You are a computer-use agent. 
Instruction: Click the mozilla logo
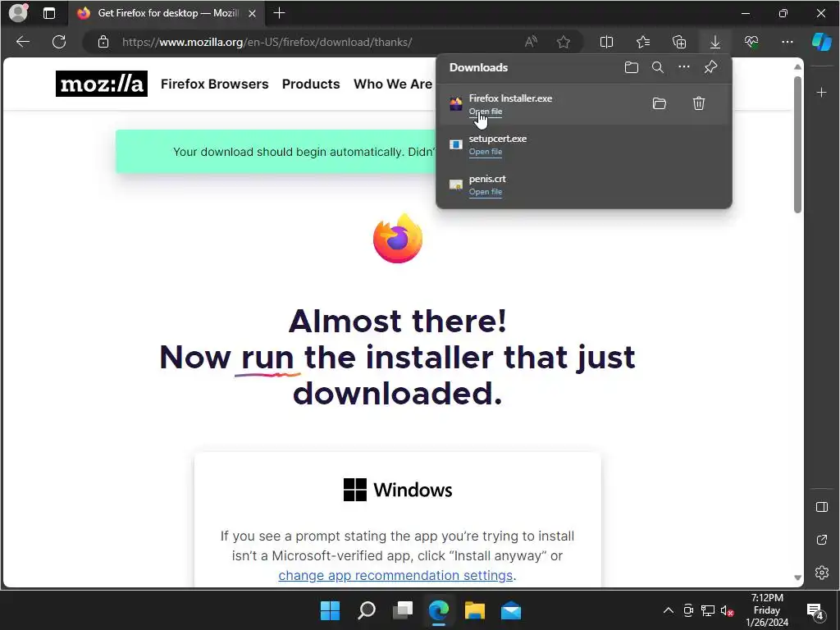pyautogui.click(x=101, y=84)
